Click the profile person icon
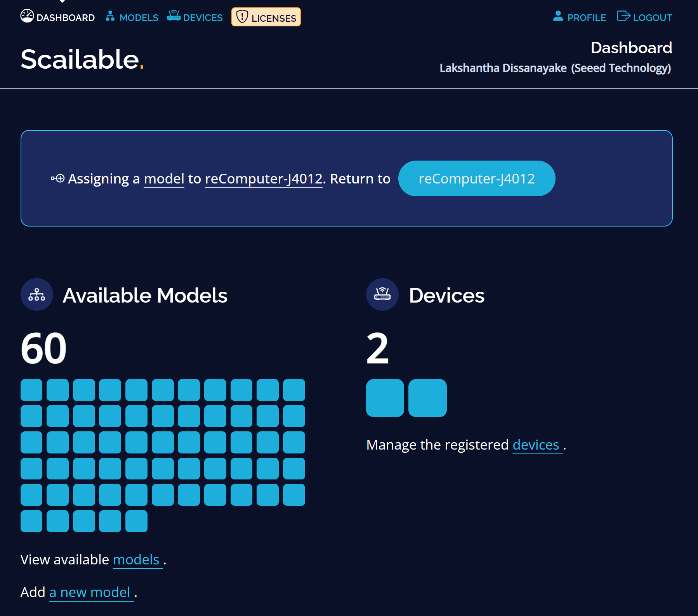 (558, 16)
